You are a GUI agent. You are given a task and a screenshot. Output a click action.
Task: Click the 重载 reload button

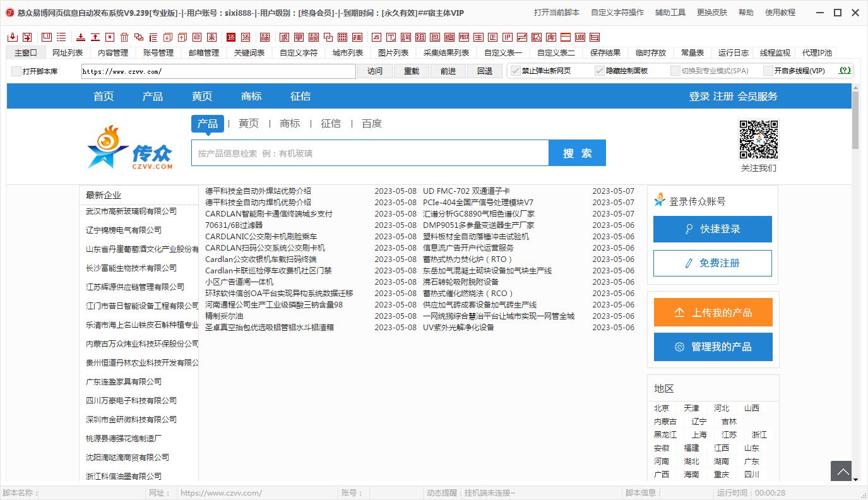(412, 71)
